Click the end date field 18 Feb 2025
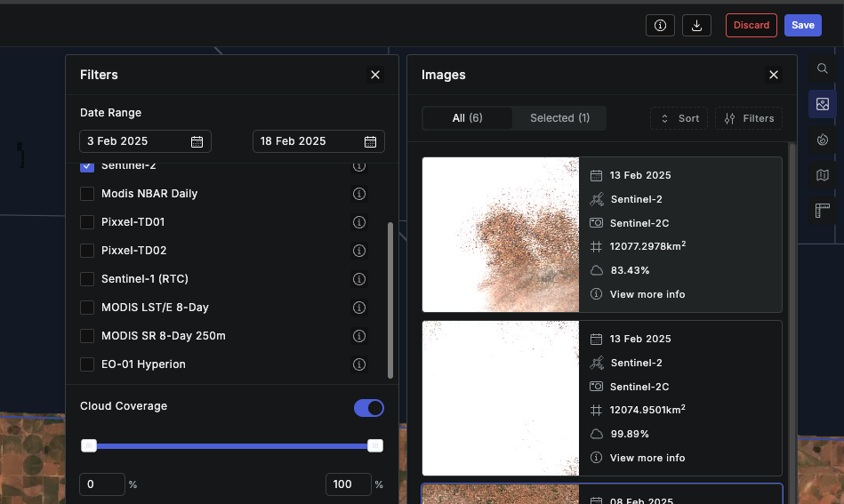The width and height of the screenshot is (844, 504). pyautogui.click(x=318, y=141)
